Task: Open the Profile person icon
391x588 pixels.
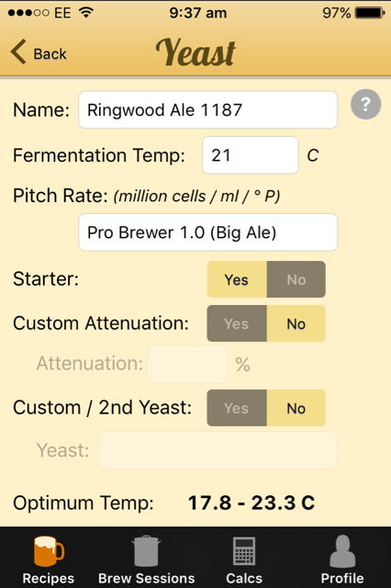Action: [x=342, y=551]
